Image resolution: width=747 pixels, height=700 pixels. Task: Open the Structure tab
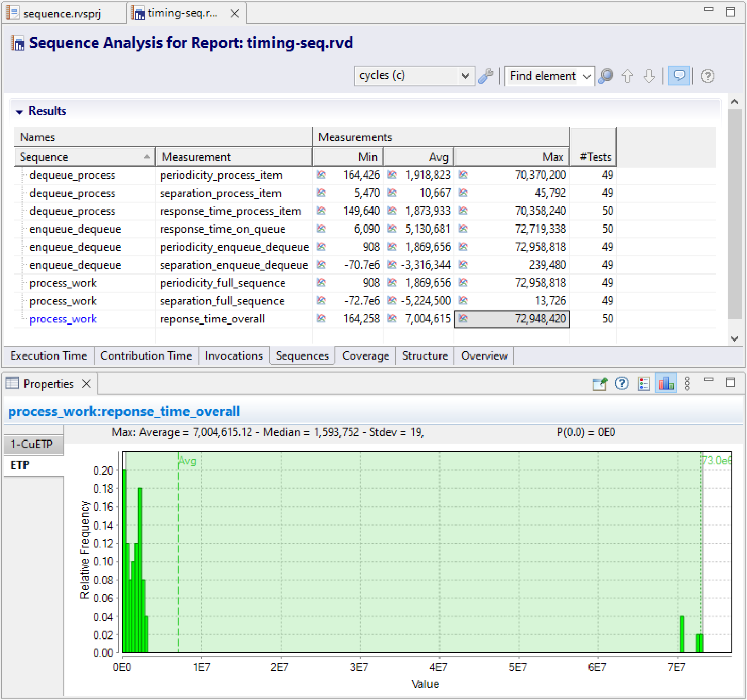(425, 356)
